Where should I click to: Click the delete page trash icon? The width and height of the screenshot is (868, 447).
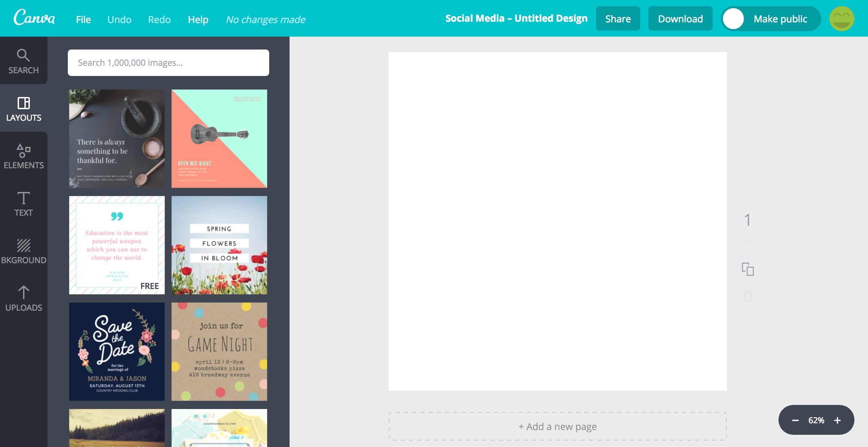[x=748, y=296]
